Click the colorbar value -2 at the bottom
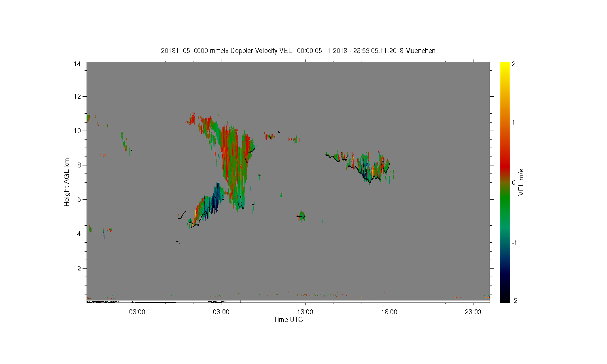Viewport: 607px width, 364px height. click(x=514, y=301)
